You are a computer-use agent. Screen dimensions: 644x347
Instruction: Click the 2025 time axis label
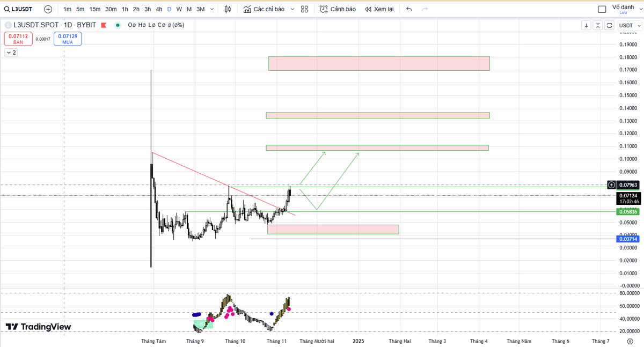[358, 341]
